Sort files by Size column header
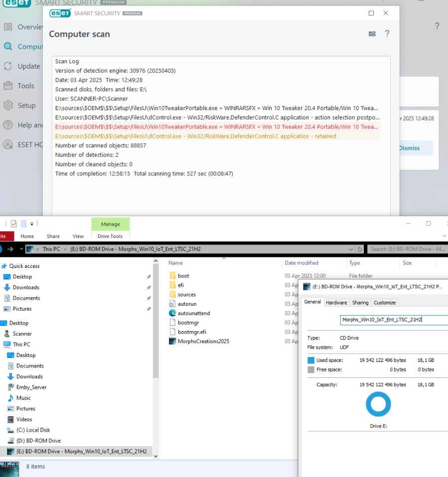Viewport: 448px width, 477px height. 407,263
